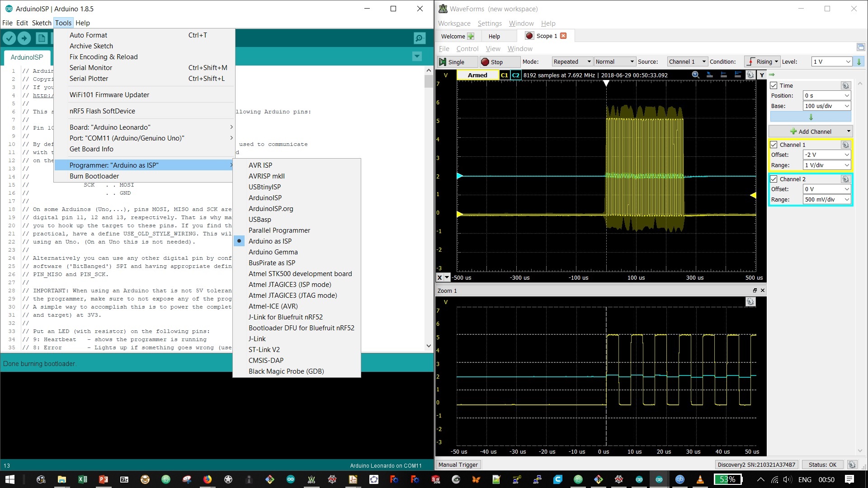Open Firefox from the taskbar

tap(208, 479)
